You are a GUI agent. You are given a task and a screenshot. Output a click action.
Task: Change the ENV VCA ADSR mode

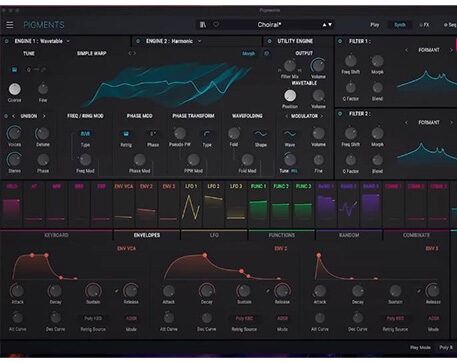pyautogui.click(x=131, y=318)
